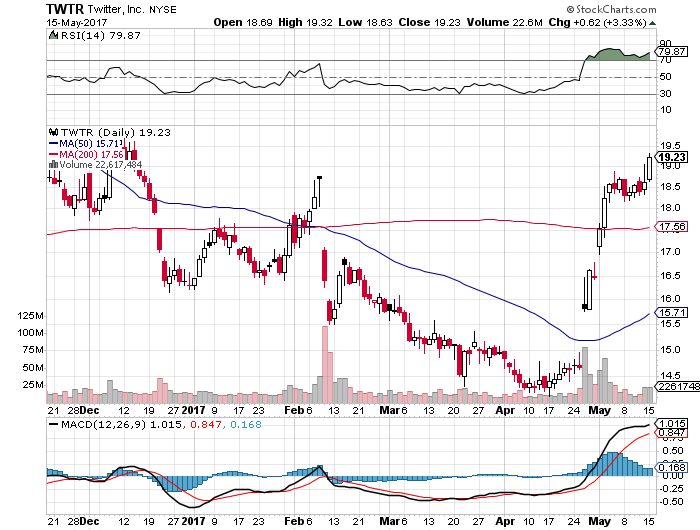
Task: Click the 25M volume axis label
Action: [33, 385]
